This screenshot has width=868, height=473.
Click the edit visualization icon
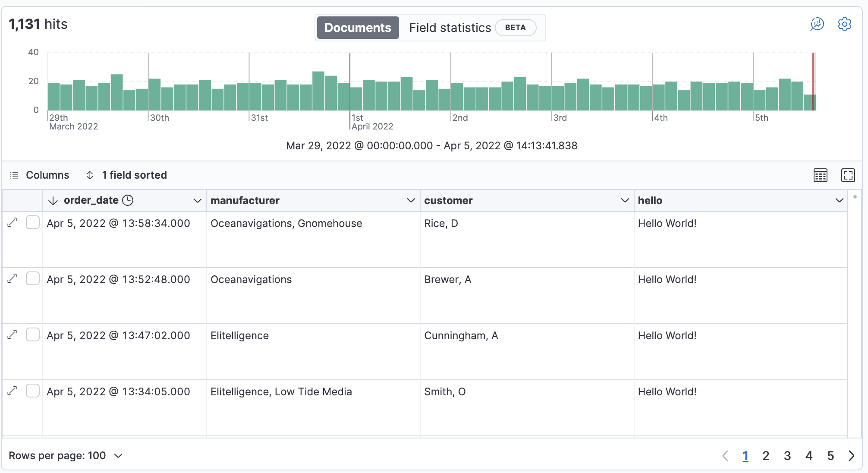pos(817,24)
